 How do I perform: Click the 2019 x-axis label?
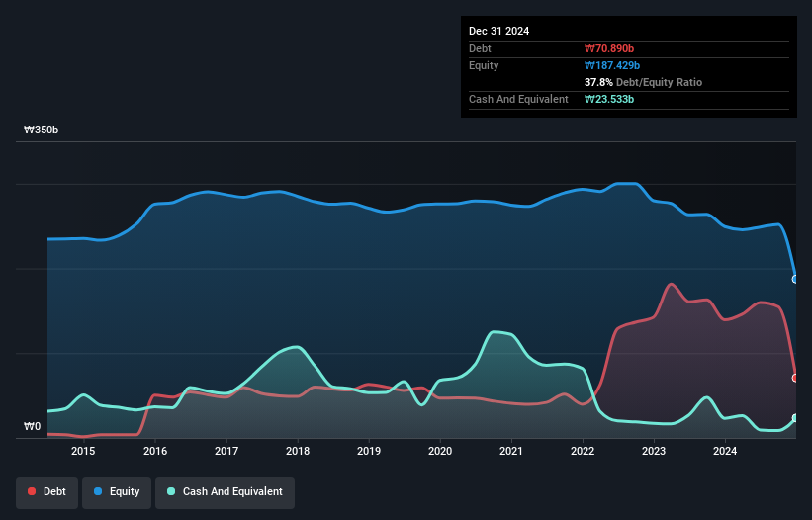[x=369, y=451]
